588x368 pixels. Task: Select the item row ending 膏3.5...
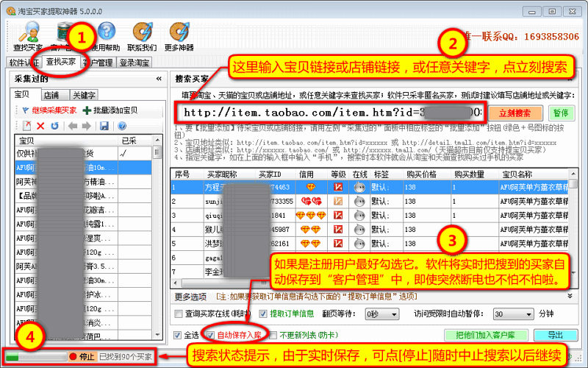[x=84, y=266]
